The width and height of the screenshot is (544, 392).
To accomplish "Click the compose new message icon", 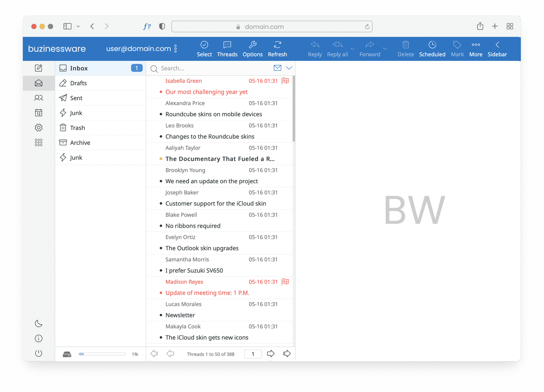I will 39,68.
